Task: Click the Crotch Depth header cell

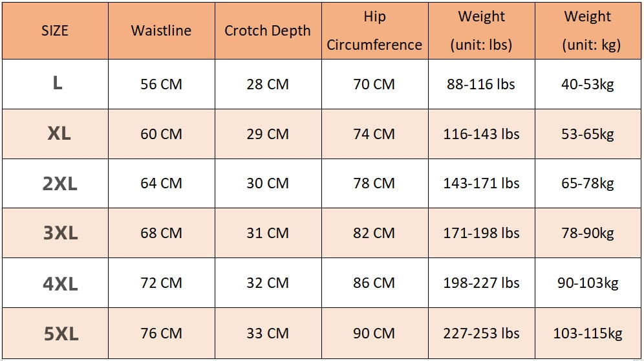Action: (268, 31)
